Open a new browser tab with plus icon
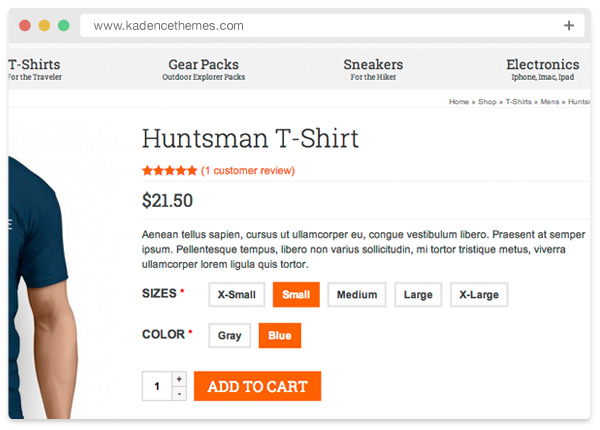Image resolution: width=600 pixels, height=430 pixels. 569,26
